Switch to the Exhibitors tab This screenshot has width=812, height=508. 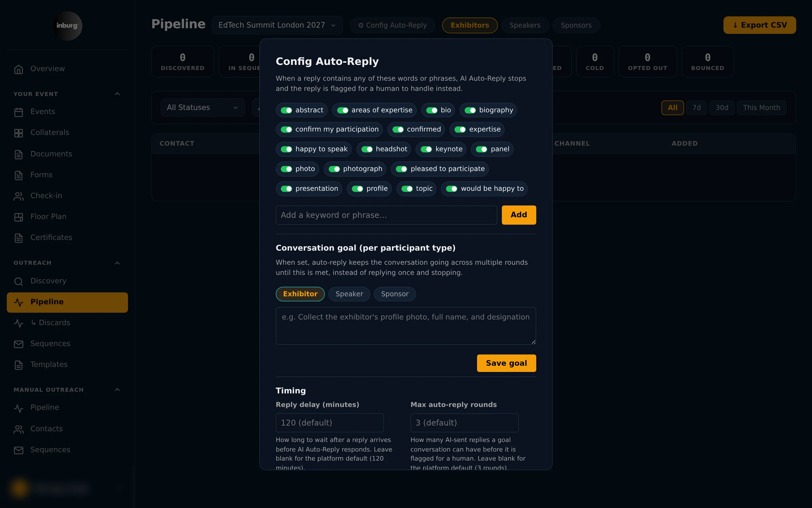[470, 25]
